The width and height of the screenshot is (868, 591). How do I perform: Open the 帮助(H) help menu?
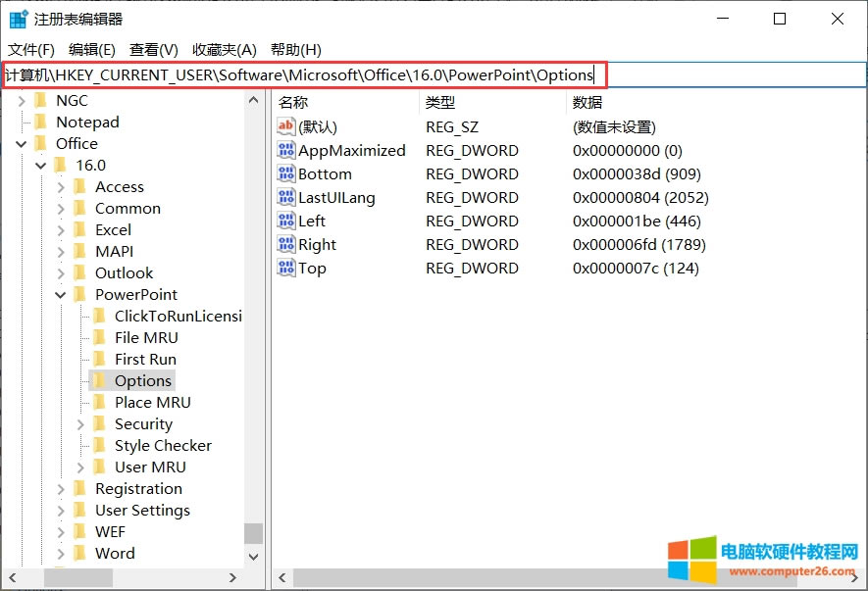click(295, 49)
